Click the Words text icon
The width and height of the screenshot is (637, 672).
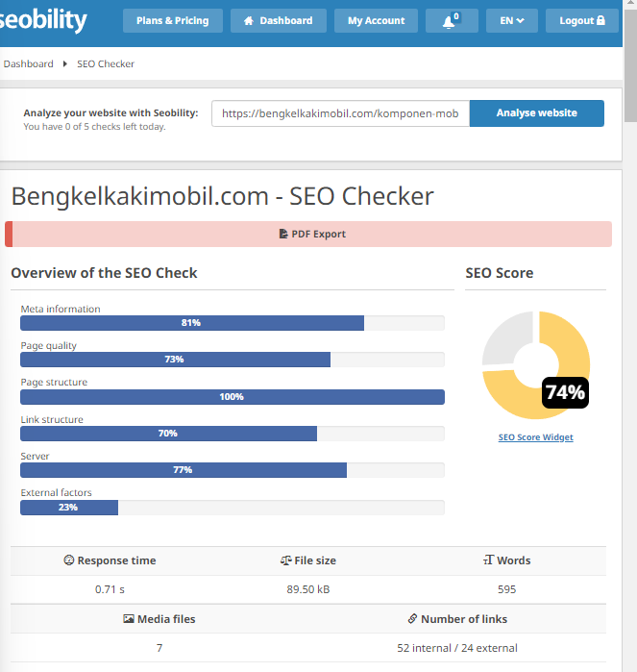click(x=489, y=560)
